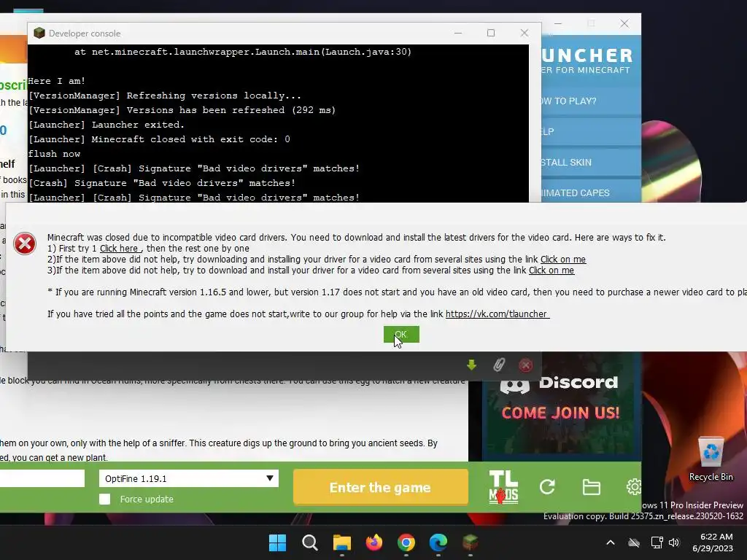Close the TLauncher main window
747x560 pixels.
click(x=624, y=23)
